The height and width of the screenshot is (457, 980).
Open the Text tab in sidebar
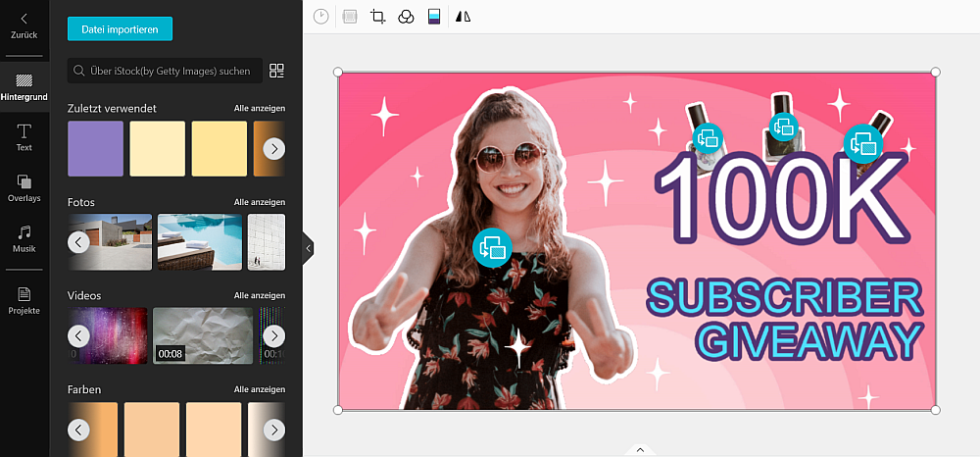point(24,138)
